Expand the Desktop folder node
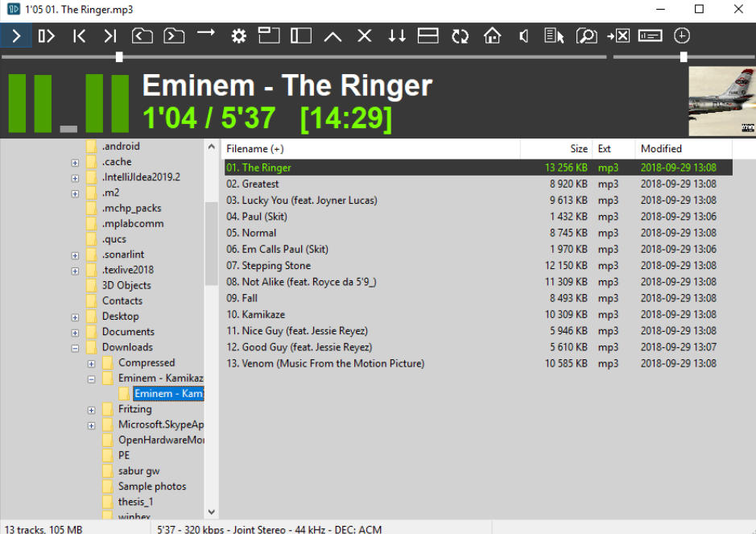Viewport: 756px width, 534px height. pos(75,317)
